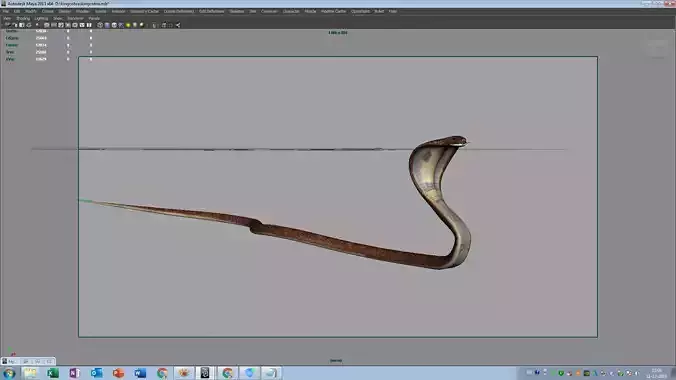Viewport: 676px width, 380px height.
Task: Toggle the Safe Action overlay icon
Action: click(x=82, y=25)
